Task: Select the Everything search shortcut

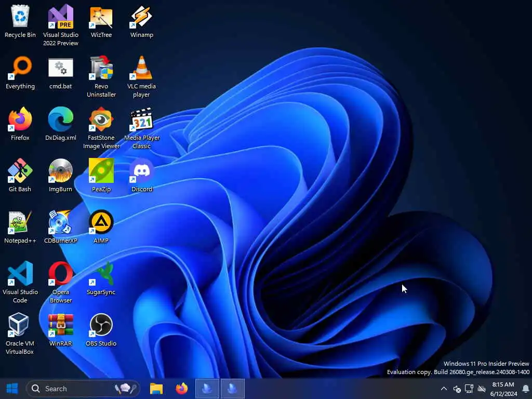Action: pyautogui.click(x=20, y=72)
